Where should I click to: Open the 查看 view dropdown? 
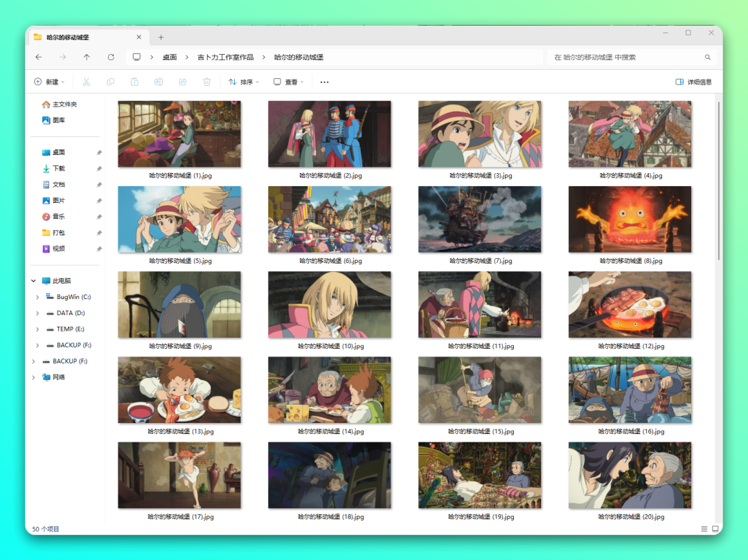(289, 82)
